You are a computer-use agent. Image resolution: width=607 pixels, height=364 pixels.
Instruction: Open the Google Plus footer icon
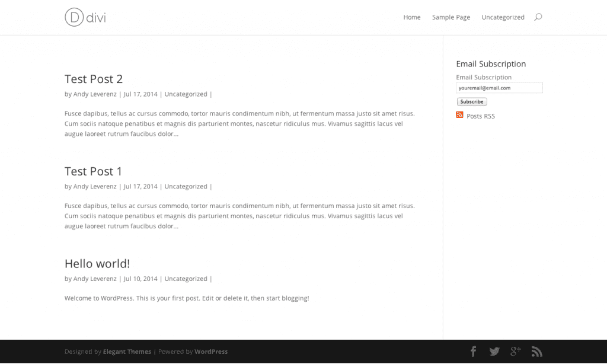coord(516,352)
